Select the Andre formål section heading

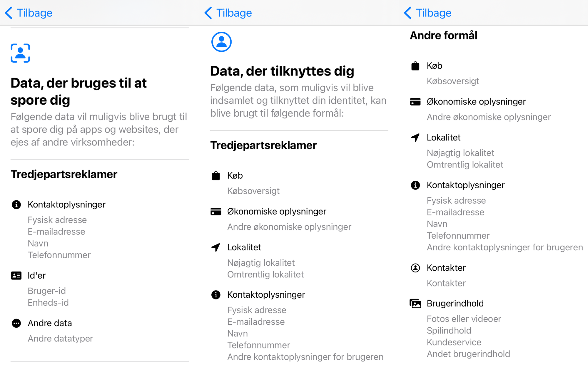coord(444,35)
